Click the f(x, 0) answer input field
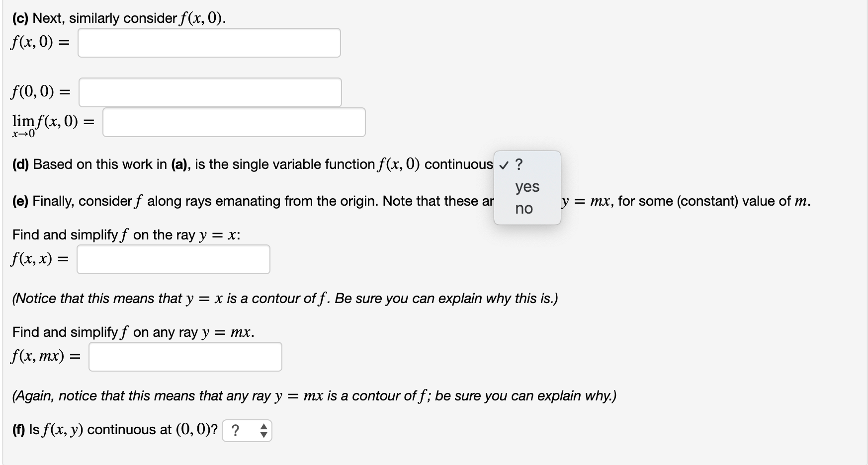Image resolution: width=868 pixels, height=465 pixels. (x=209, y=43)
